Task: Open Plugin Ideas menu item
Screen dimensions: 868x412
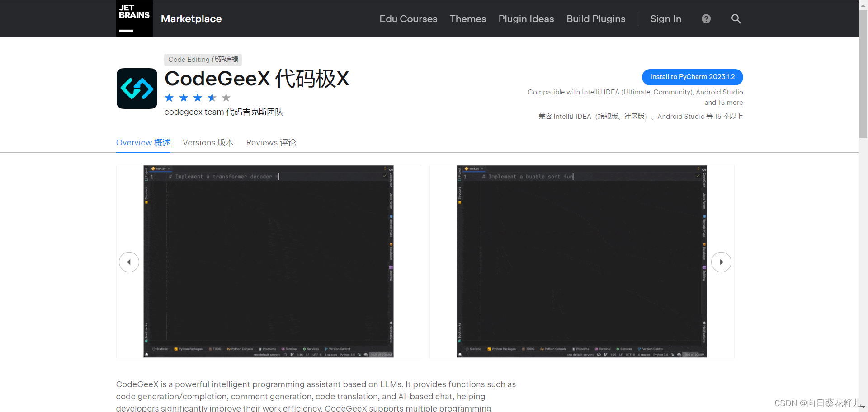Action: [526, 19]
